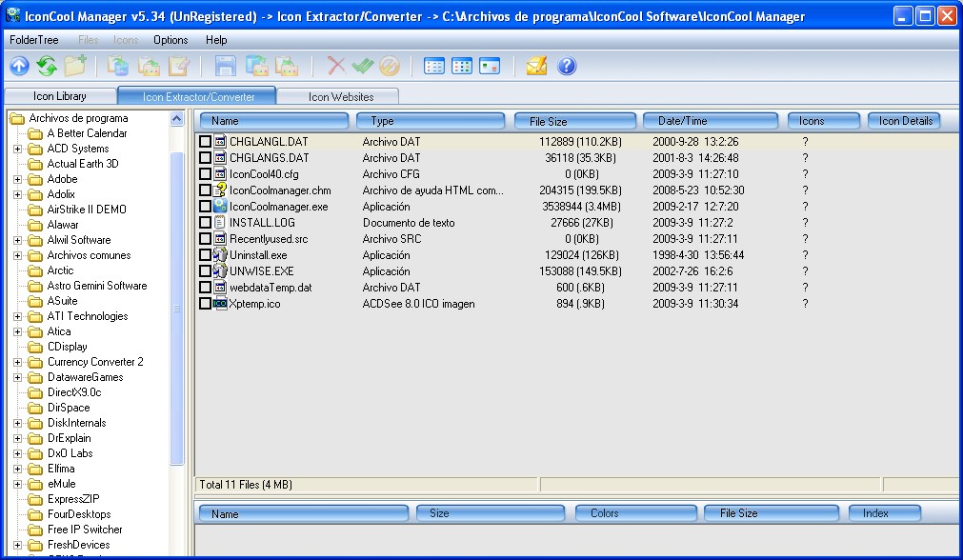This screenshot has width=963, height=560.
Task: Click the Size header in lower panel
Action: (491, 513)
